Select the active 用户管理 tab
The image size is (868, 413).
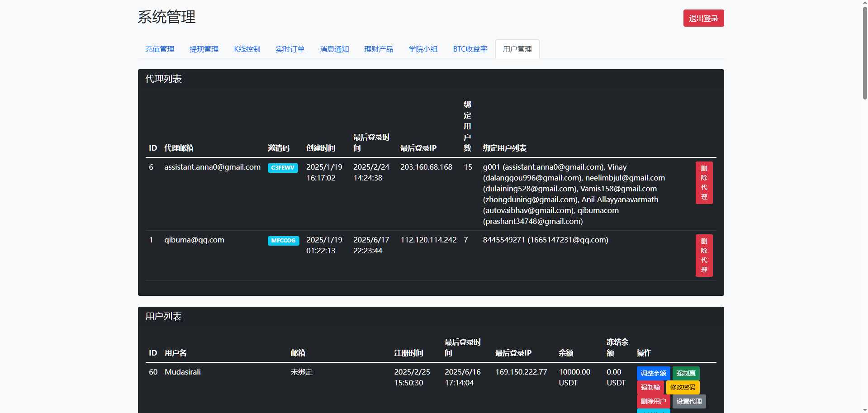[517, 49]
